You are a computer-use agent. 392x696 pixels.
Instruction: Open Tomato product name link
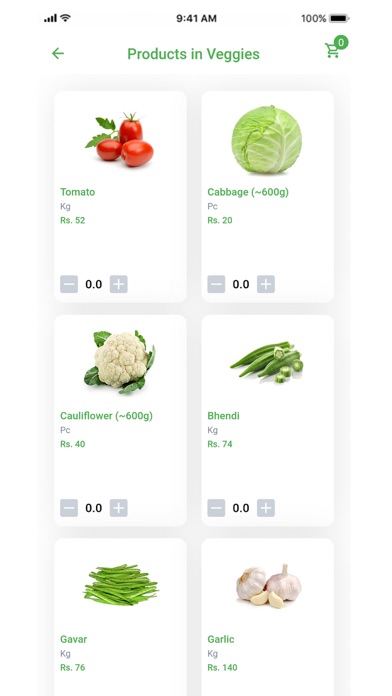pyautogui.click(x=78, y=192)
